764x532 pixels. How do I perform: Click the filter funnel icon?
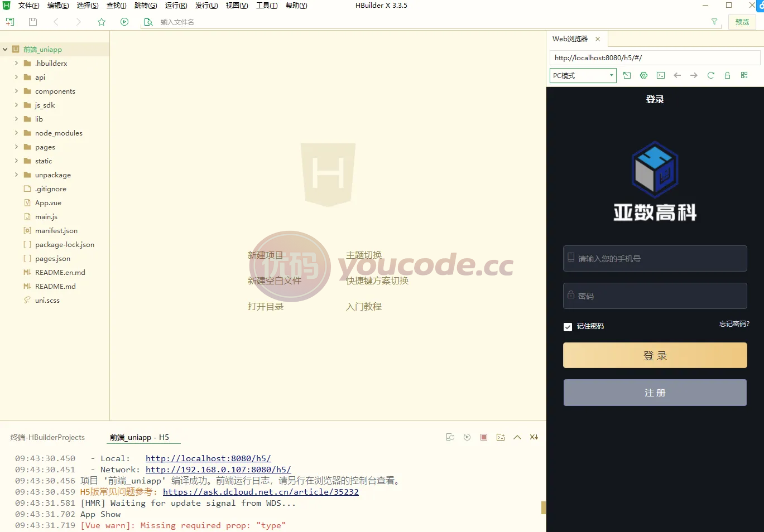coord(714,22)
